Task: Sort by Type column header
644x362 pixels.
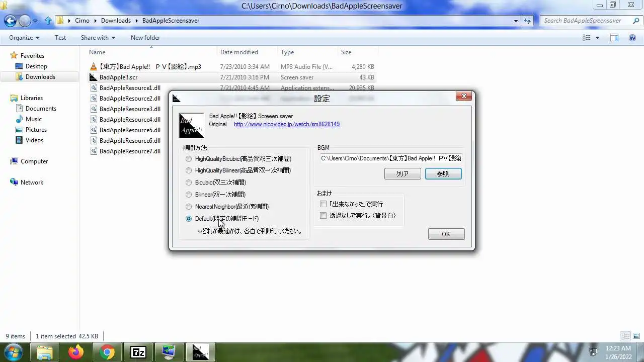Action: pyautogui.click(x=287, y=52)
